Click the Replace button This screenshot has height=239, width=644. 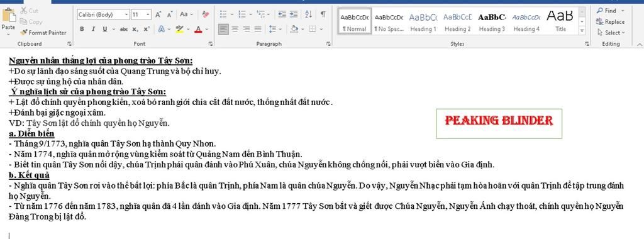click(x=610, y=22)
